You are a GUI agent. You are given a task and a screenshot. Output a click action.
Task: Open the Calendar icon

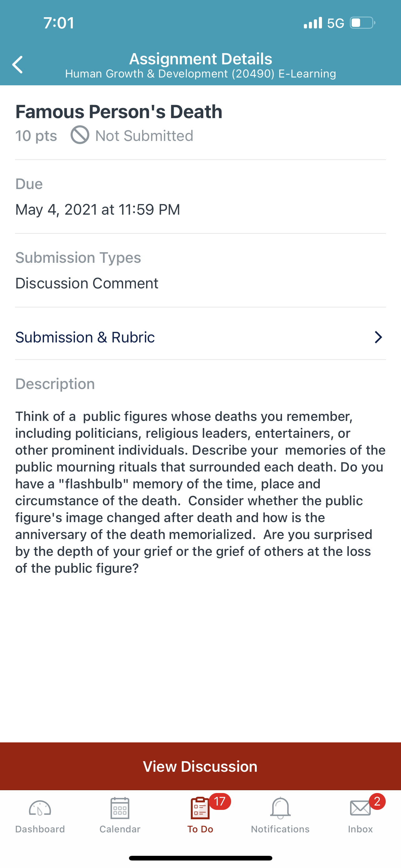point(120,808)
